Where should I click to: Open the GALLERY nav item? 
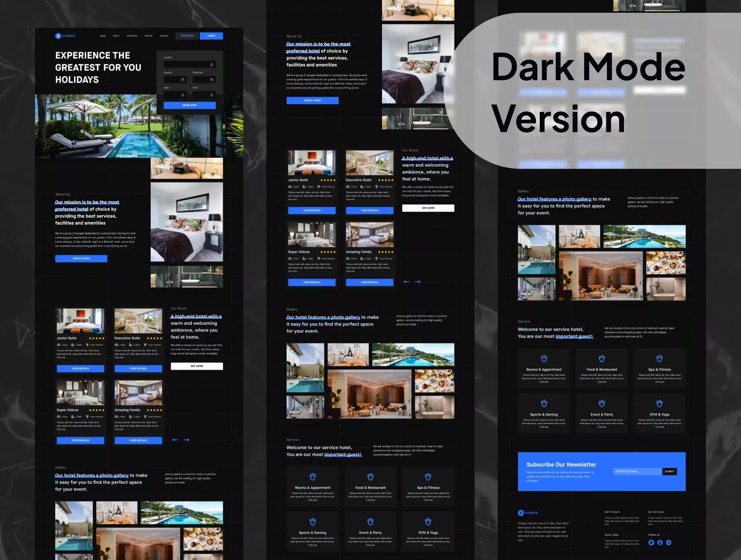[x=164, y=36]
